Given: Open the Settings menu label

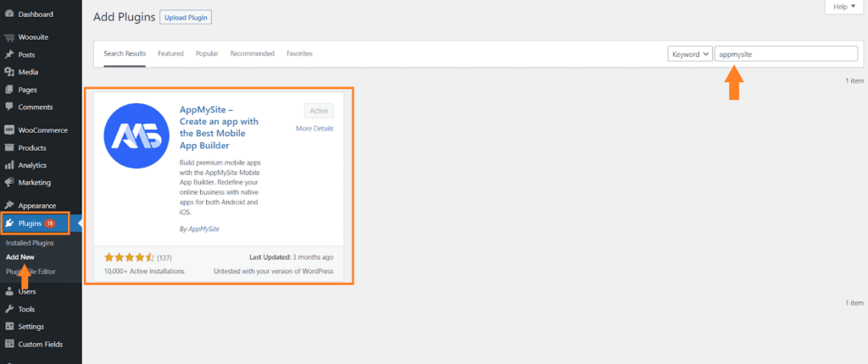Looking at the screenshot, I should pyautogui.click(x=31, y=327).
